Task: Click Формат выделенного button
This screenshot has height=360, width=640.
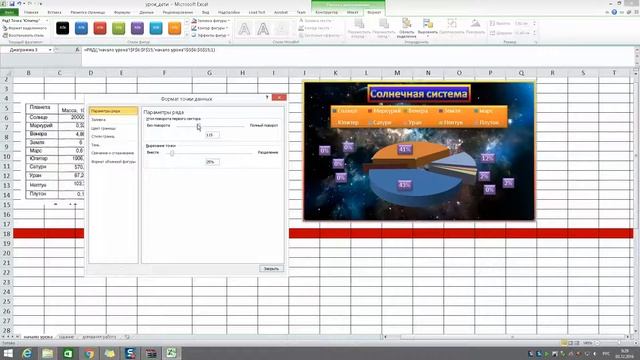Action: tap(25, 28)
